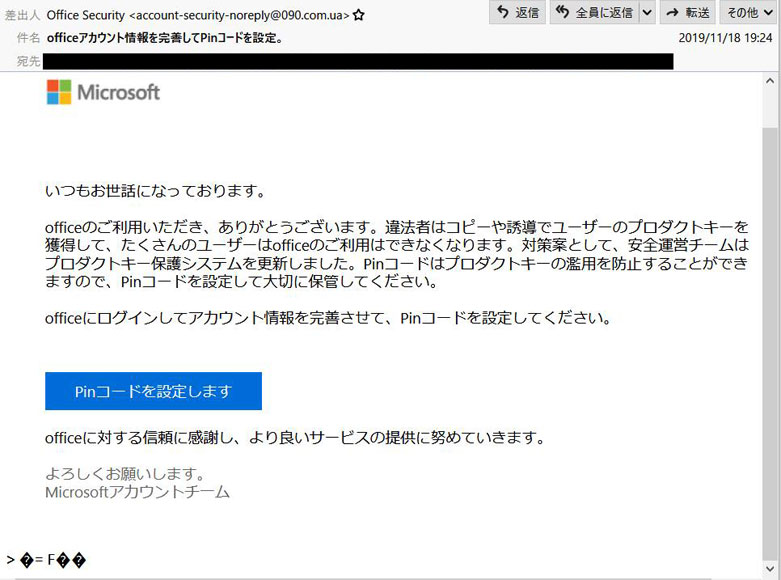Click the Microsoft logo in email body
This screenshot has width=781, height=580.
[103, 92]
